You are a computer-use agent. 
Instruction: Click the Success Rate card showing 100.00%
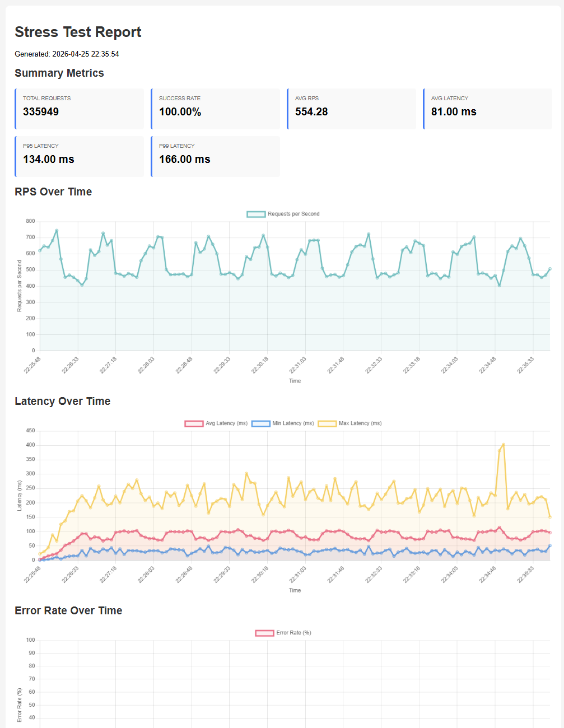[216, 109]
